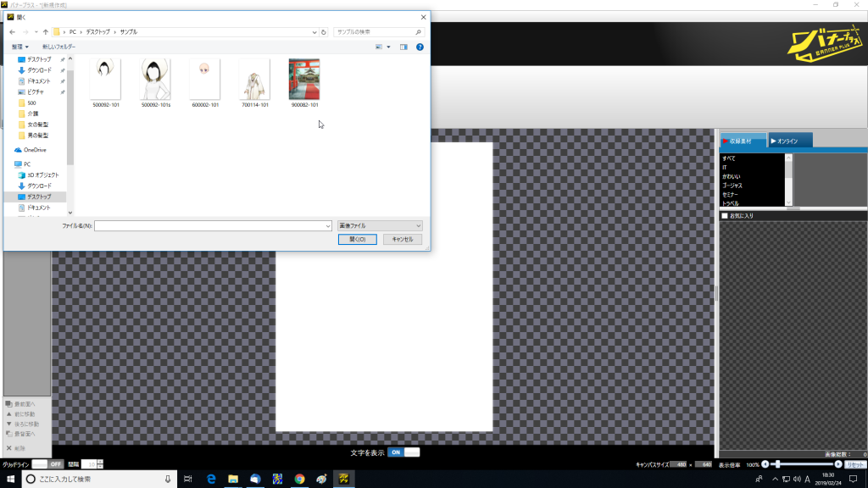Click the Up folder arrow in dialog
Screen dimensions: 868x488
tap(46, 32)
